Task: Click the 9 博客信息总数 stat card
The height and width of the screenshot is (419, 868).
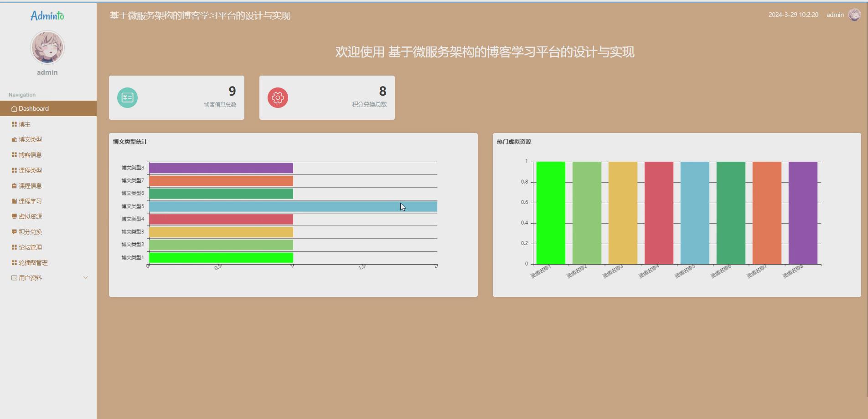Action: pos(177,97)
